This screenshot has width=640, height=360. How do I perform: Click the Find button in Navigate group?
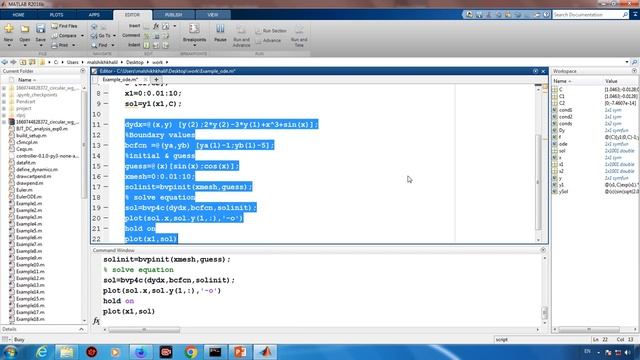click(100, 45)
